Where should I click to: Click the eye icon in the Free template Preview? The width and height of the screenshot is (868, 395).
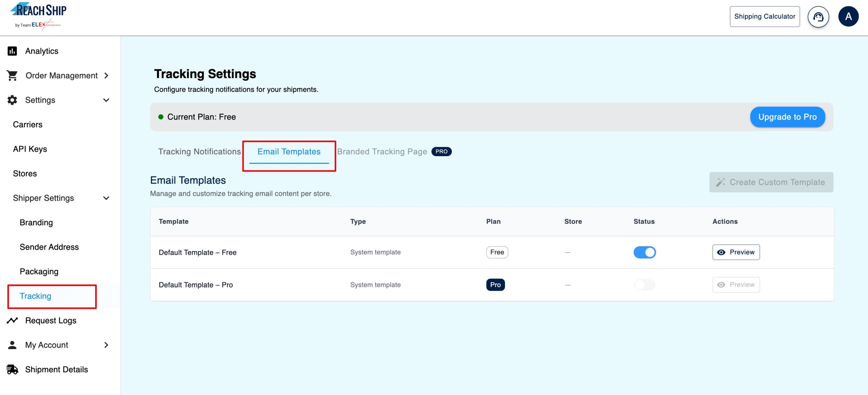[721, 252]
